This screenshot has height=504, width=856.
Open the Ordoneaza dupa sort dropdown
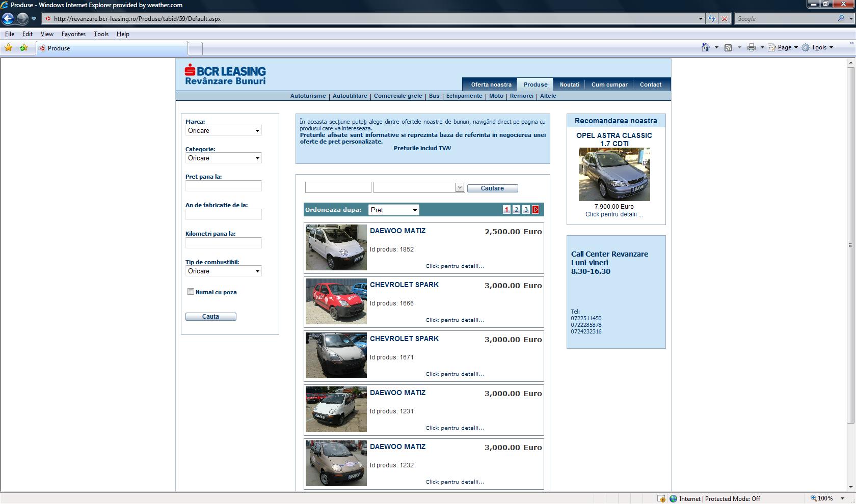[x=394, y=210]
